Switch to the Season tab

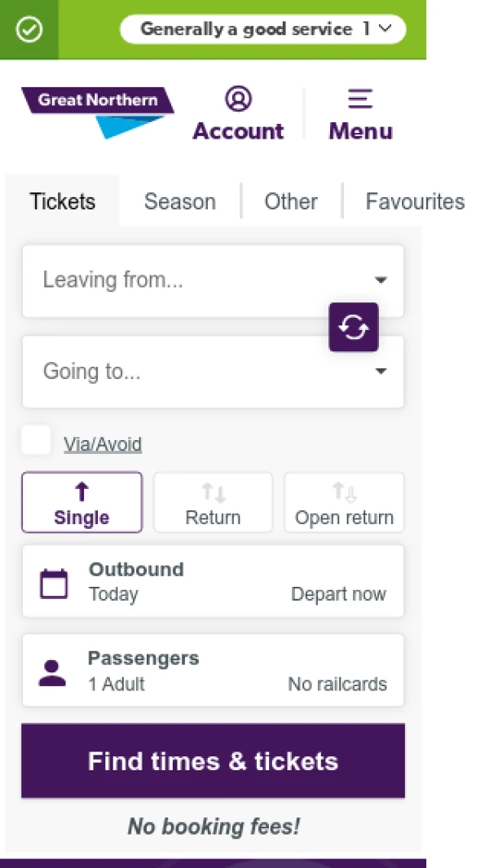click(179, 201)
